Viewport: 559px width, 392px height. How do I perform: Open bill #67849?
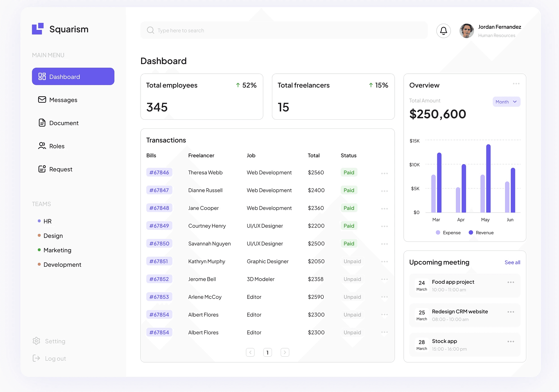tap(159, 226)
